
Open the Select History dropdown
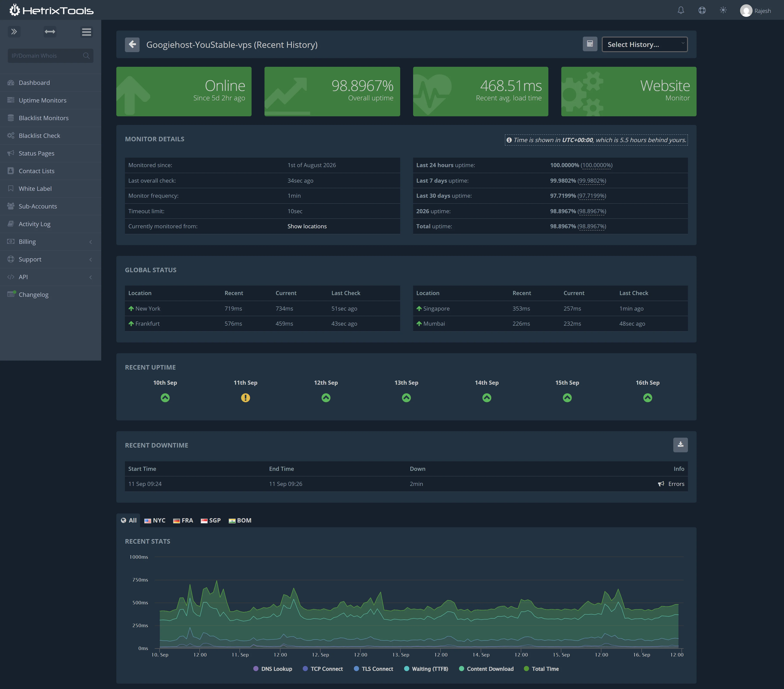644,45
